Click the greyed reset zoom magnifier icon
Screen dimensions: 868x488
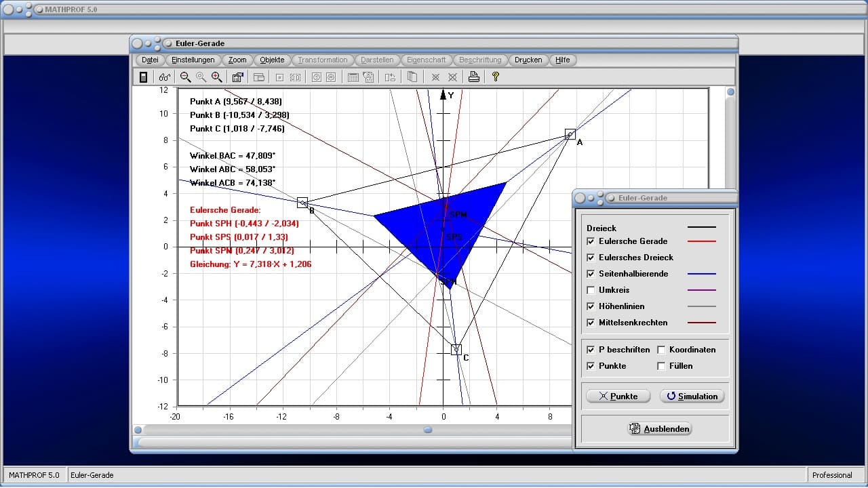coord(201,77)
